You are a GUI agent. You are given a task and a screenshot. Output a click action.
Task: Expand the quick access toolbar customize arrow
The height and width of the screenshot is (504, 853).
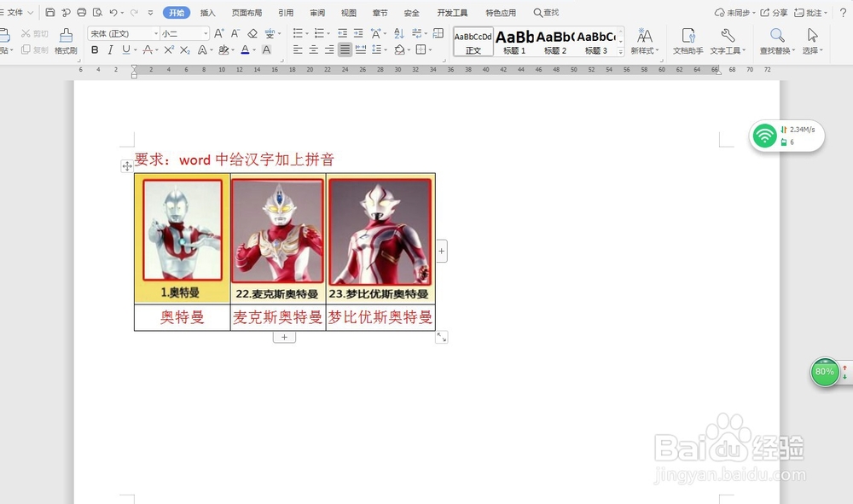click(x=151, y=12)
